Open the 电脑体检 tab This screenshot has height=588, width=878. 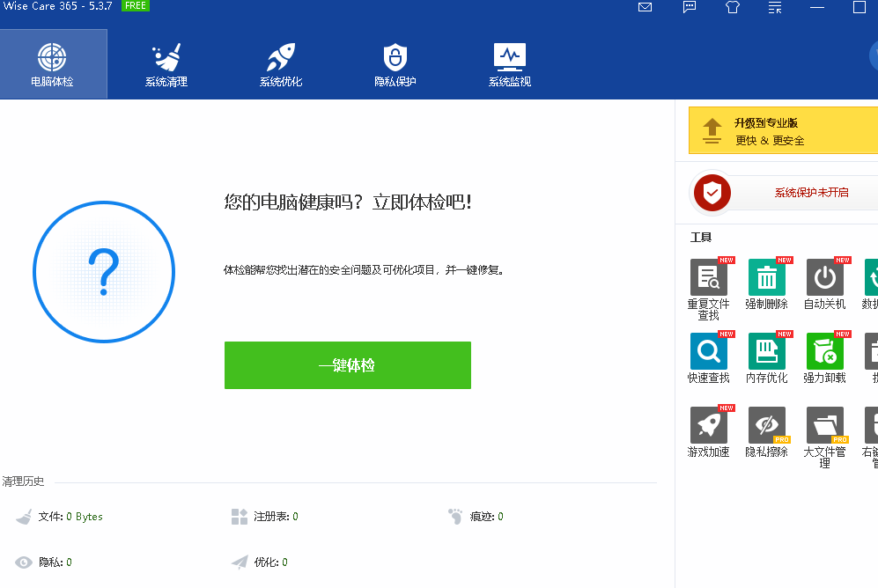tap(53, 63)
